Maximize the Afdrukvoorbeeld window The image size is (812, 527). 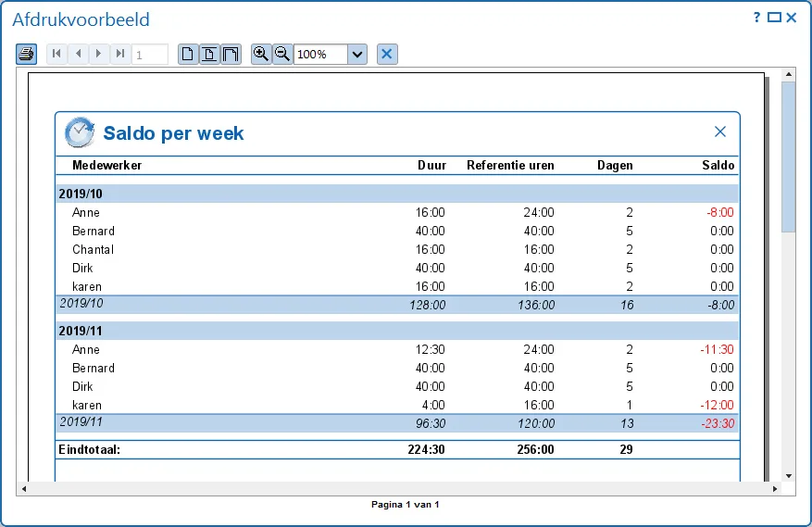point(774,17)
